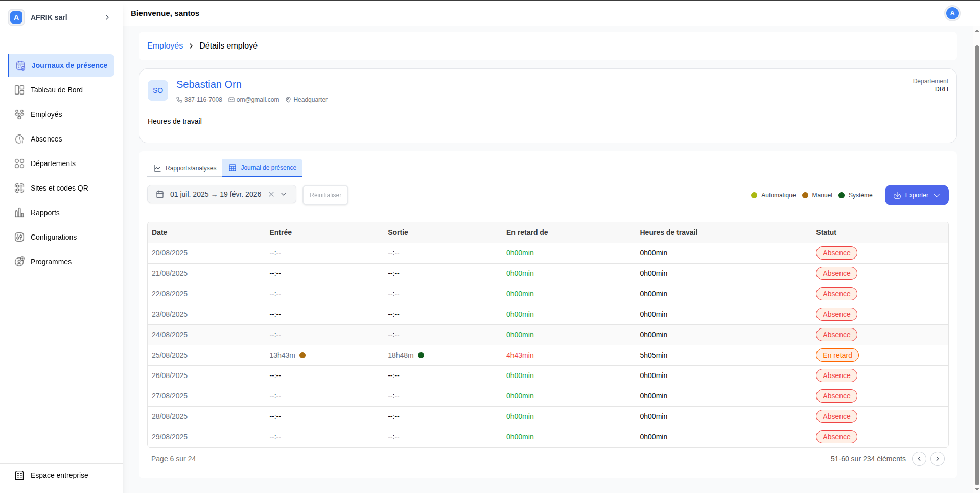This screenshot has height=493, width=980.
Task: Click the Réinitialiser button
Action: coord(325,195)
